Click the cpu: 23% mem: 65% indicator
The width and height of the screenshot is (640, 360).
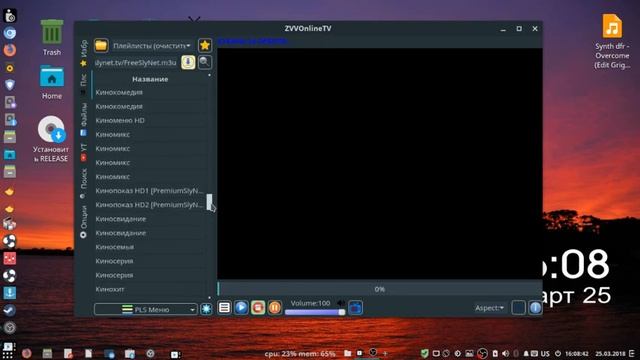click(x=300, y=353)
